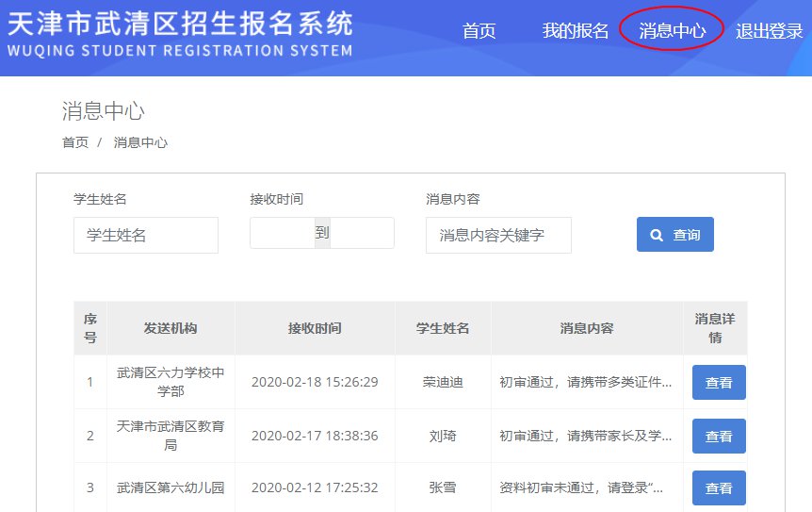The image size is (812, 512).
Task: Click message text for 荣迪迪 row
Action: click(586, 383)
